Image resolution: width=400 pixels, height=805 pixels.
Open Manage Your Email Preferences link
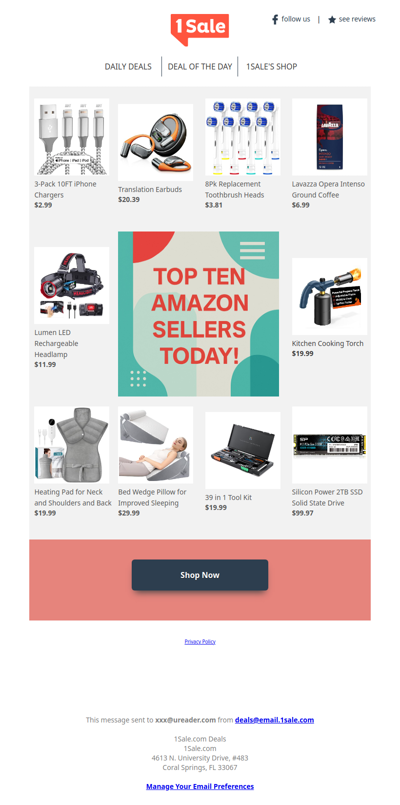click(x=200, y=786)
